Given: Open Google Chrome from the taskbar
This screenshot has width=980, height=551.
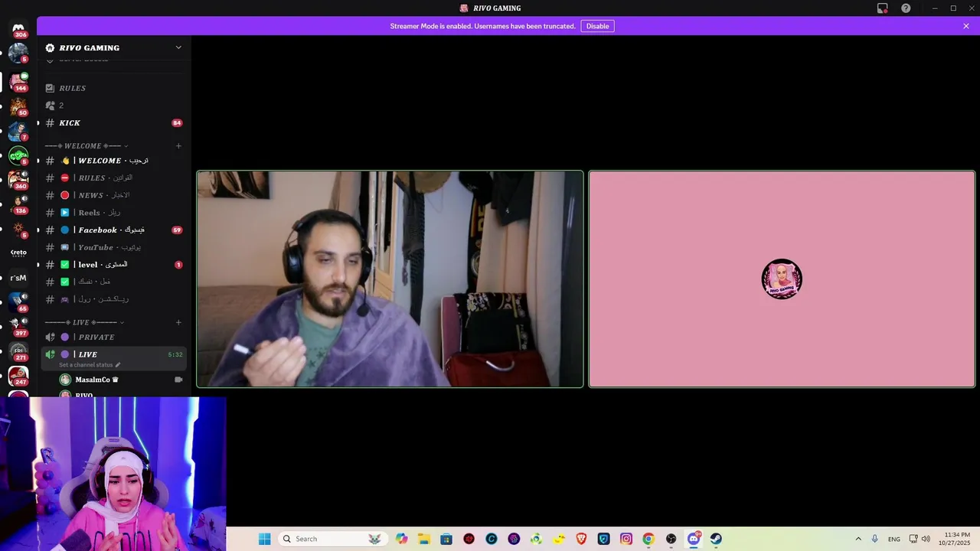Looking at the screenshot, I should click(648, 539).
